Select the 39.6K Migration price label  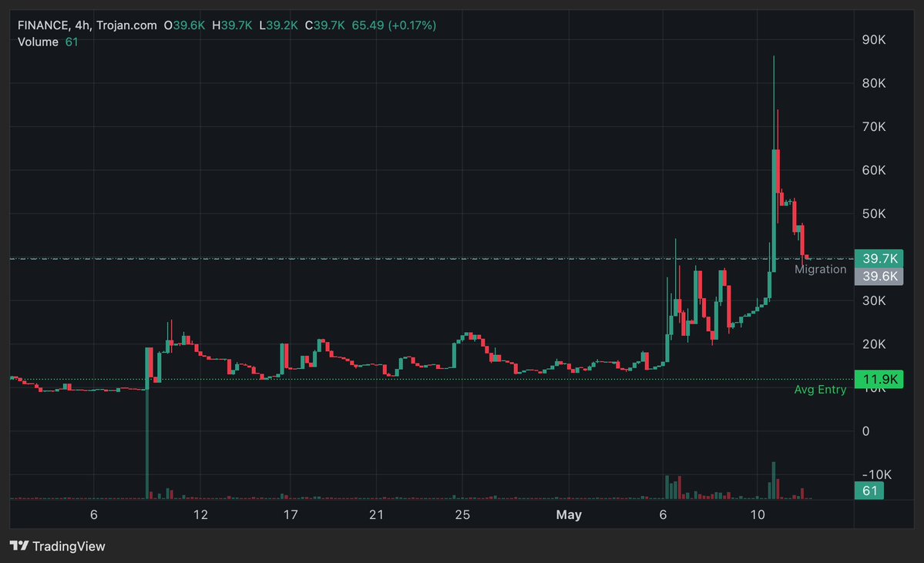tap(879, 276)
